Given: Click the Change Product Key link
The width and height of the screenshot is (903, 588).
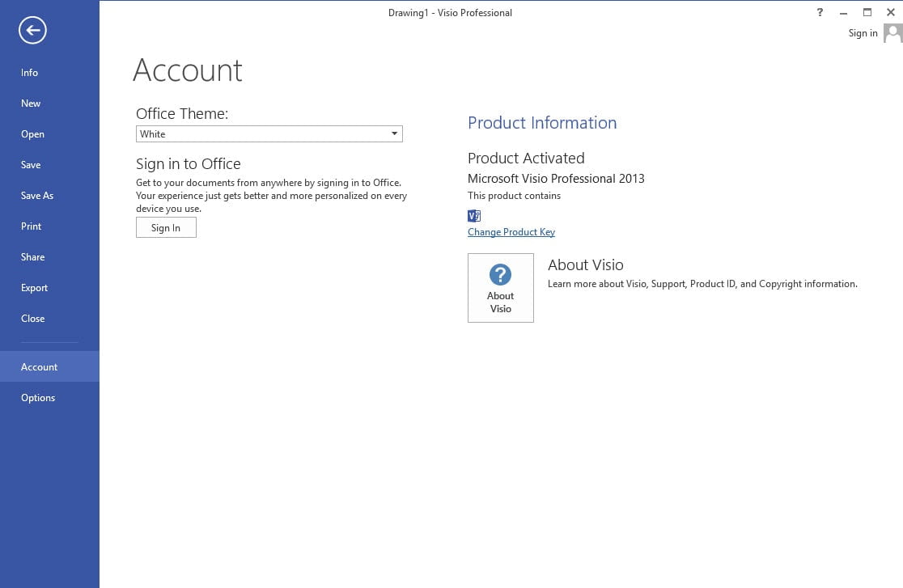Looking at the screenshot, I should point(511,232).
